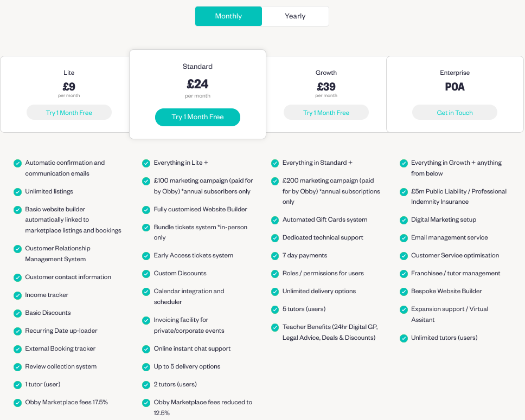Click the checkmark beside Review collection system
Viewport: 525px width, 420px height.
pos(17,367)
